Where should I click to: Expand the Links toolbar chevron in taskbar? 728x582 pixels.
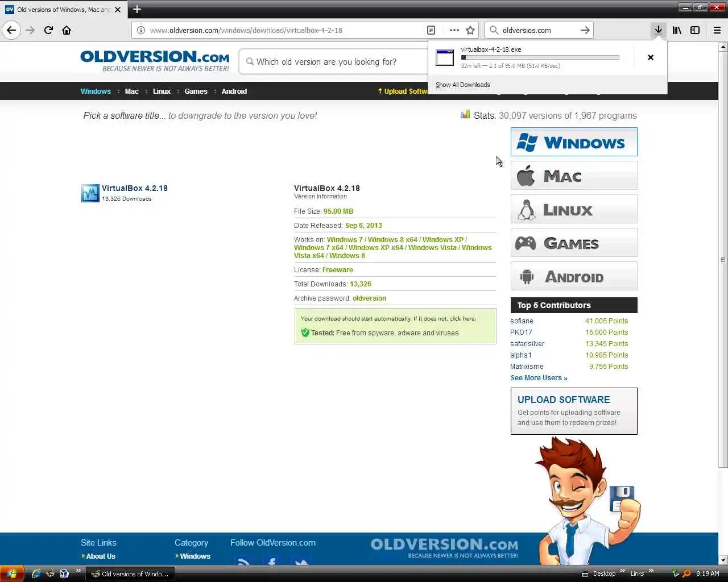[x=651, y=571]
